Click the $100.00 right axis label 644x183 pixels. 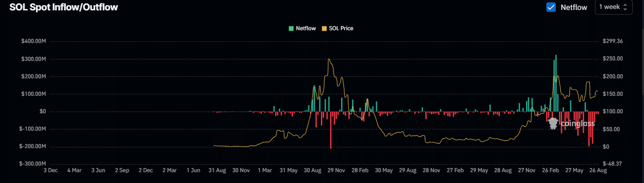pos(613,112)
